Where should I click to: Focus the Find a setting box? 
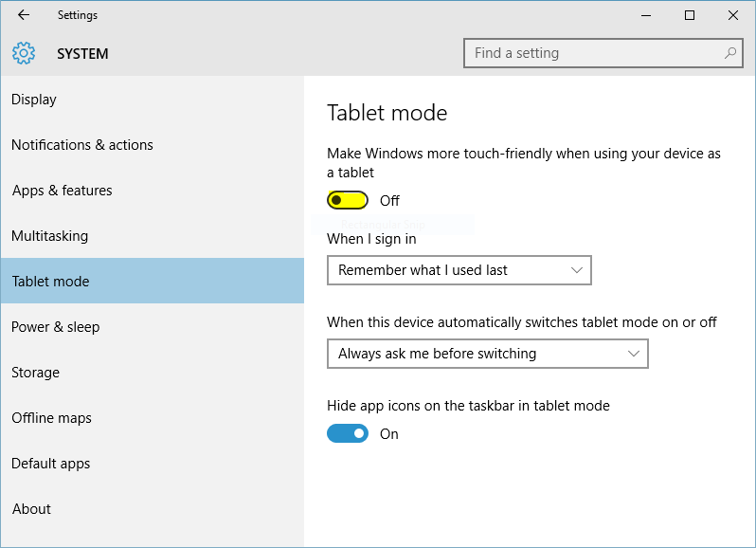603,53
